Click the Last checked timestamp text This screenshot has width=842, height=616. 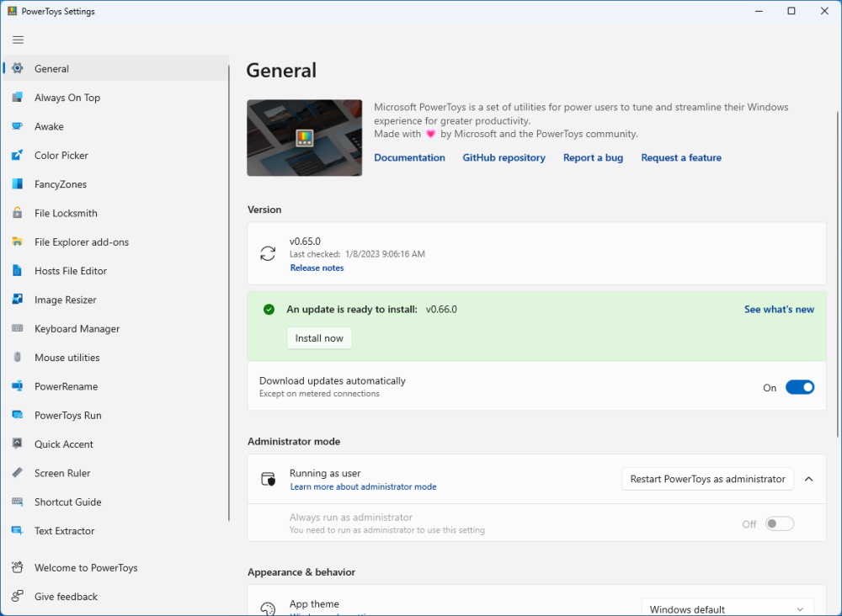coord(357,254)
